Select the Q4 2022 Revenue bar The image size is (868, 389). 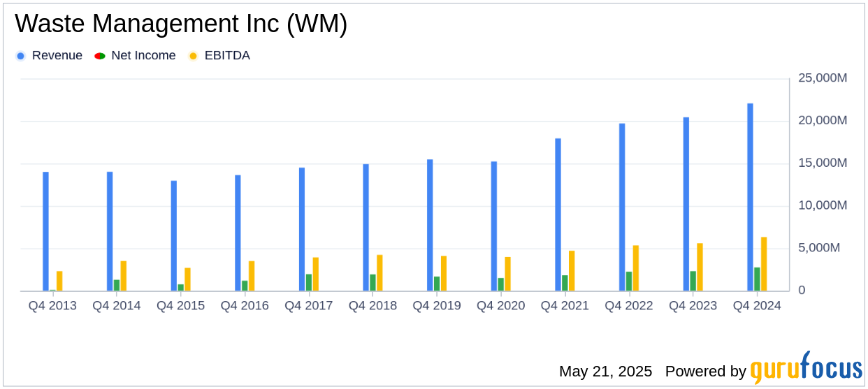[622, 207]
